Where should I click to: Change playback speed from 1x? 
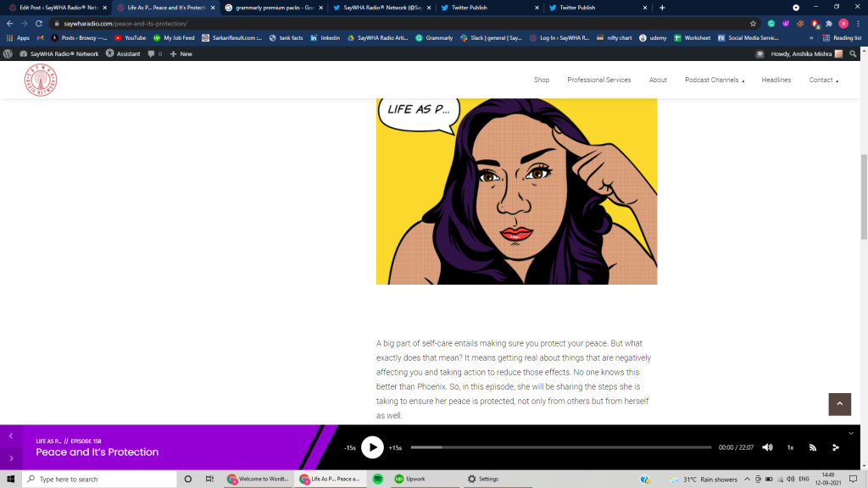pos(790,447)
